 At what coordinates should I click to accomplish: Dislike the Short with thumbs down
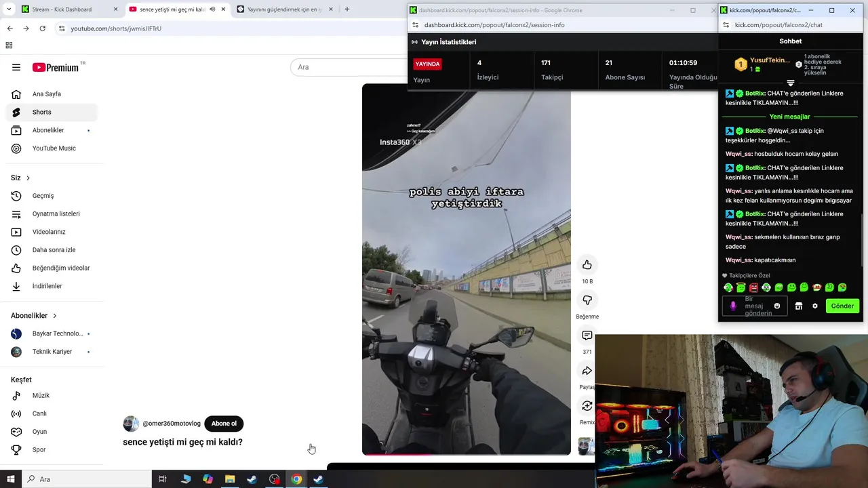coord(587,300)
